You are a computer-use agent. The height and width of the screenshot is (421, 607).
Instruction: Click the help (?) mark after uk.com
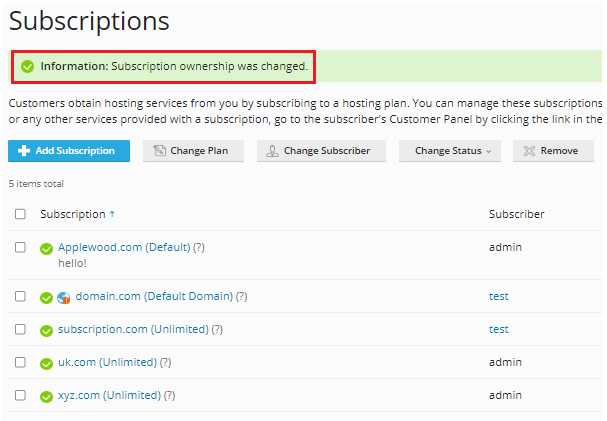pyautogui.click(x=165, y=362)
